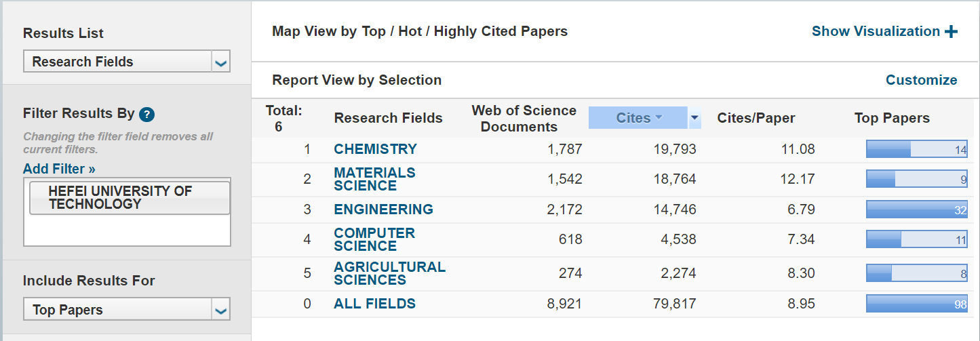Open the ALL FIELDS row link
The image size is (980, 341).
(374, 304)
